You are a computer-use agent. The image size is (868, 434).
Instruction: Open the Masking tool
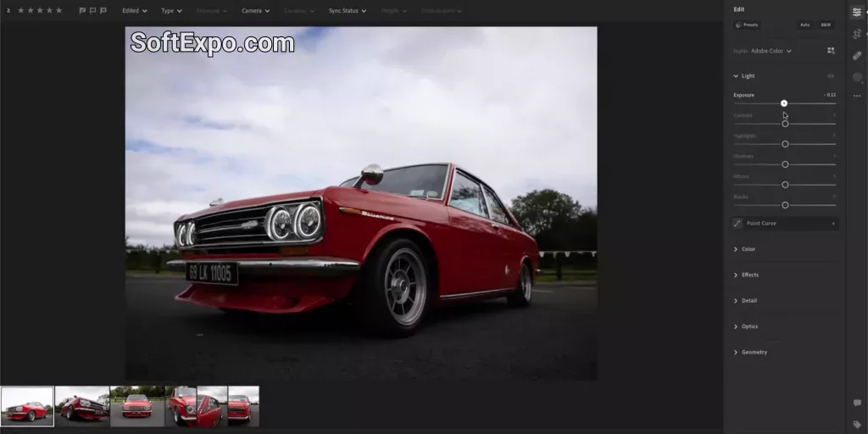857,77
